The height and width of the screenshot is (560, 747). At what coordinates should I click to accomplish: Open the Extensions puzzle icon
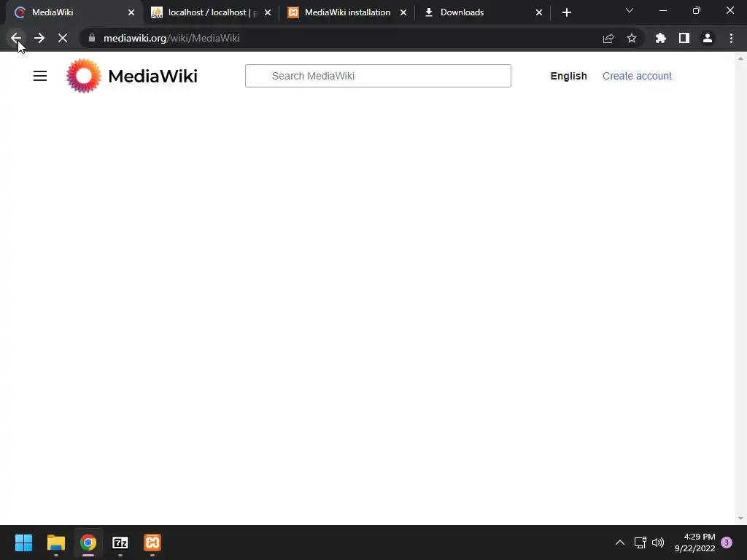tap(661, 38)
